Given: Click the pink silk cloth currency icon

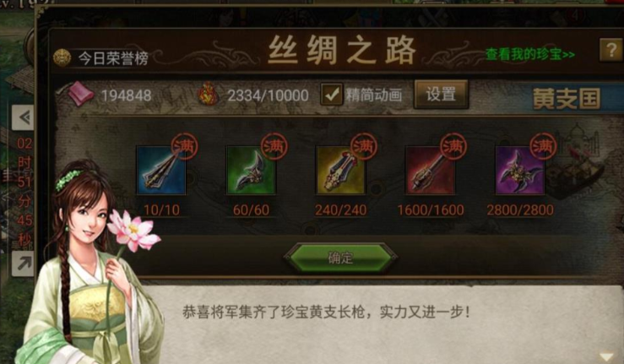Looking at the screenshot, I should click(x=81, y=95).
